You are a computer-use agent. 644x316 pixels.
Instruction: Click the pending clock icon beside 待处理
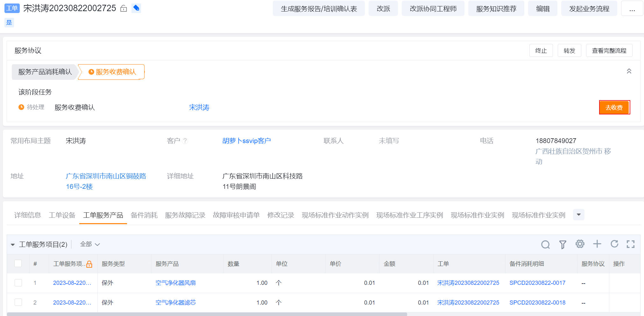(21, 107)
